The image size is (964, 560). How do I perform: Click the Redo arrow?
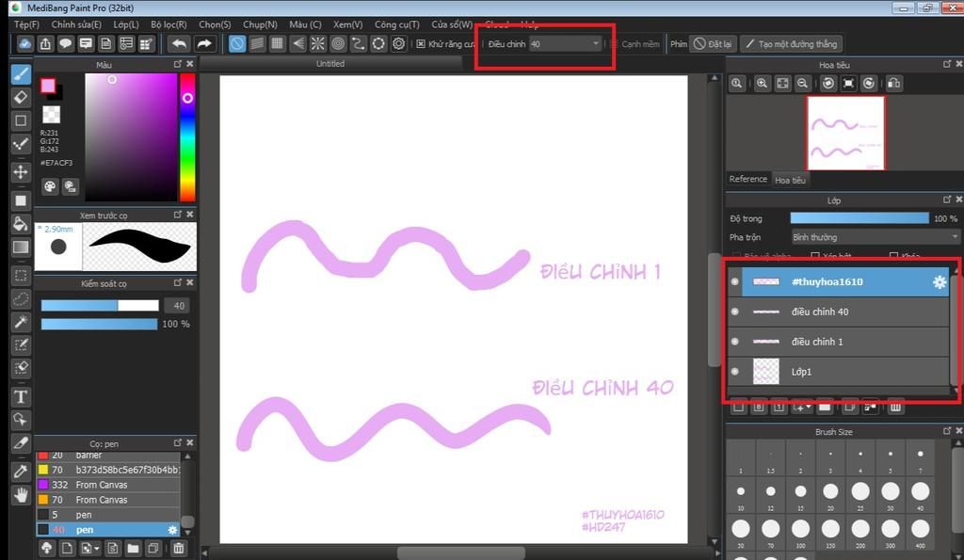point(204,43)
